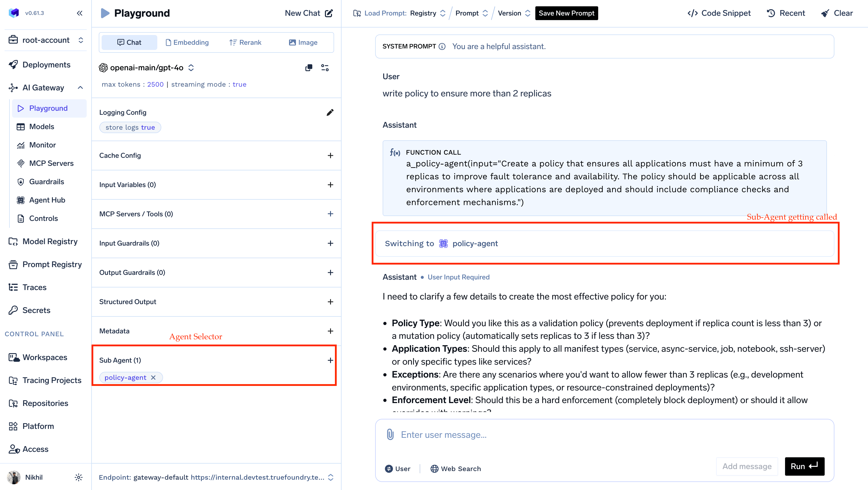Open New Chat with the compose icon

pyautogui.click(x=329, y=13)
